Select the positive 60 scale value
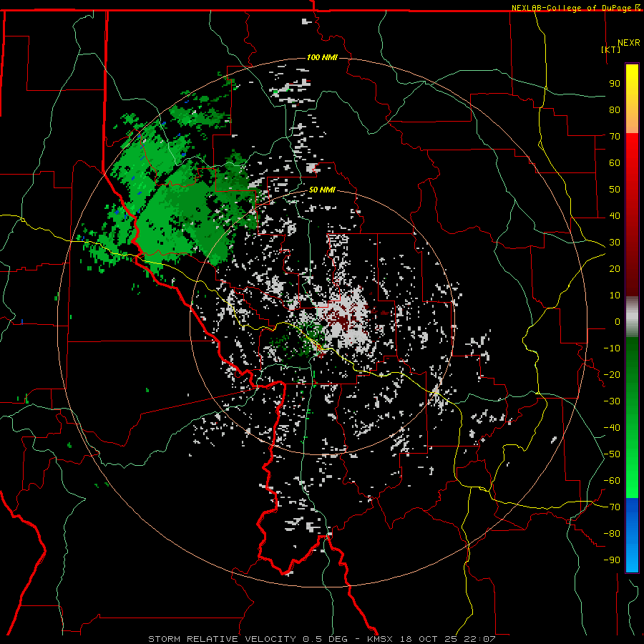This screenshot has width=644, height=644. (615, 162)
